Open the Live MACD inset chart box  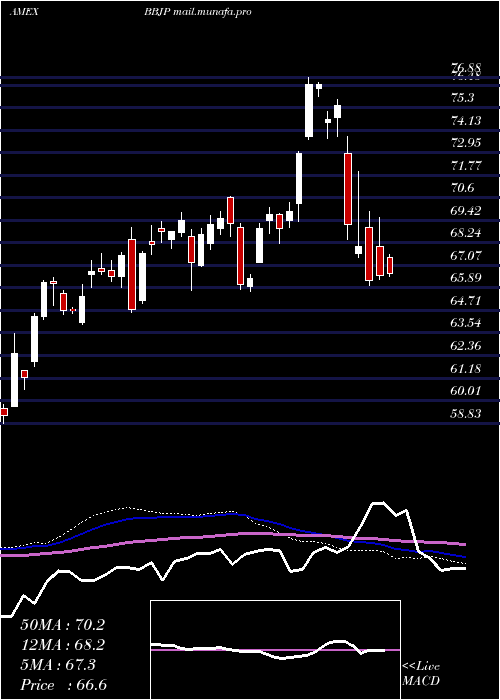tap(275, 650)
